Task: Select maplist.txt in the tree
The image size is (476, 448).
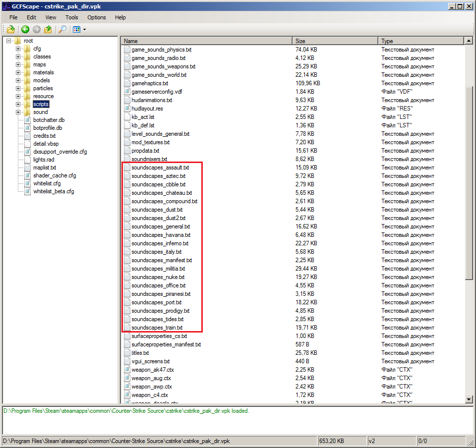Action: click(x=45, y=168)
